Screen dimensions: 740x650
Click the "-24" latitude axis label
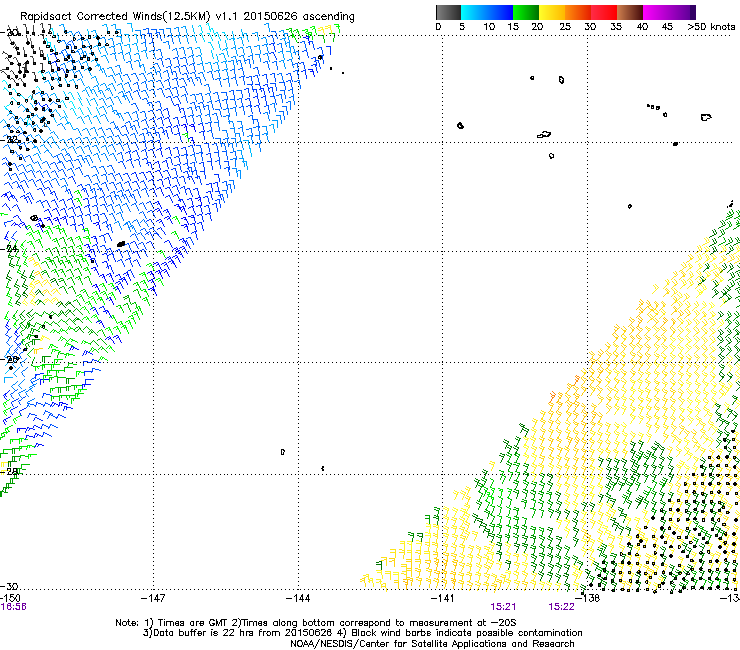[x=9, y=248]
